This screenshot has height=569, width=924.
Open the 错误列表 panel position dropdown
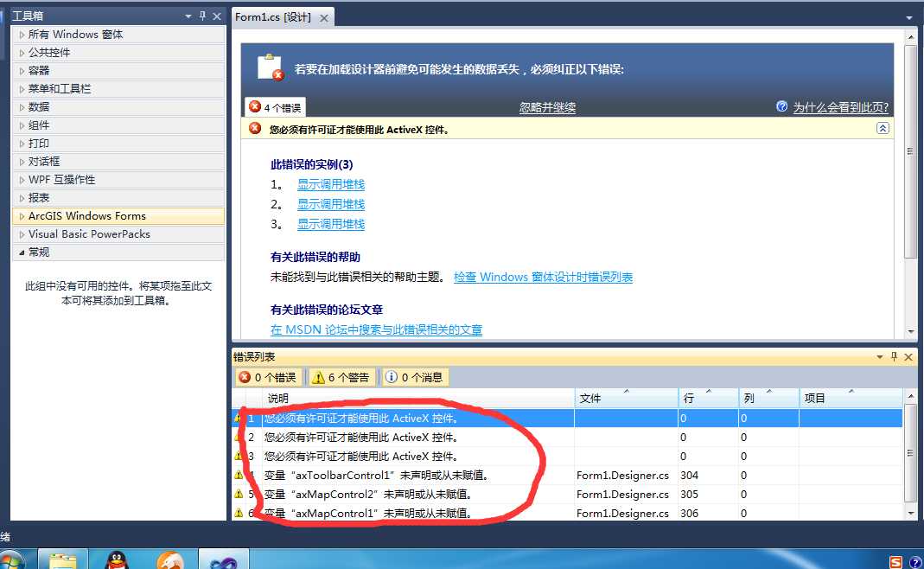point(880,357)
